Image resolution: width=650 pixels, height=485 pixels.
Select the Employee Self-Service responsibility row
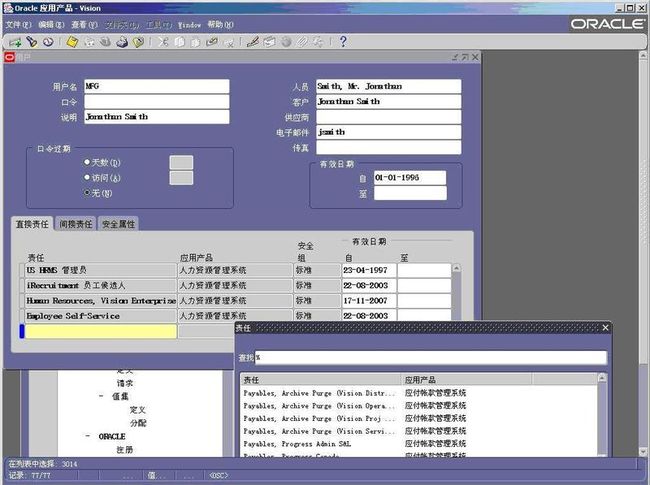101,316
